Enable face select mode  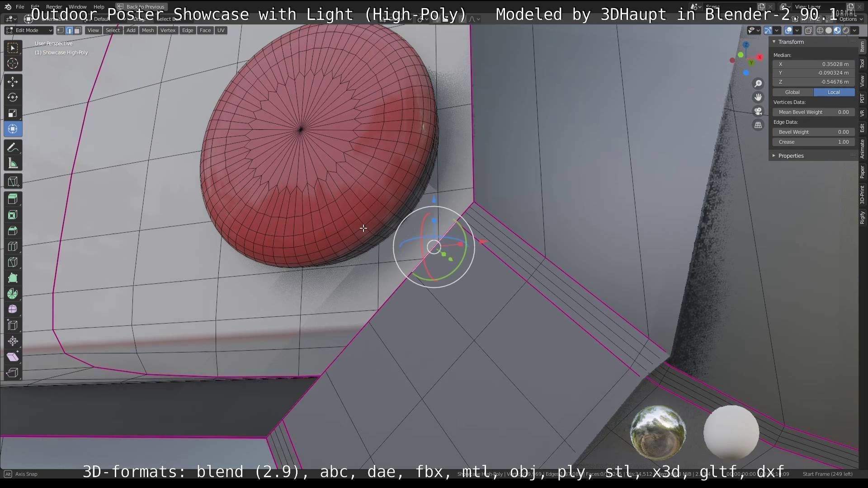pyautogui.click(x=77, y=31)
